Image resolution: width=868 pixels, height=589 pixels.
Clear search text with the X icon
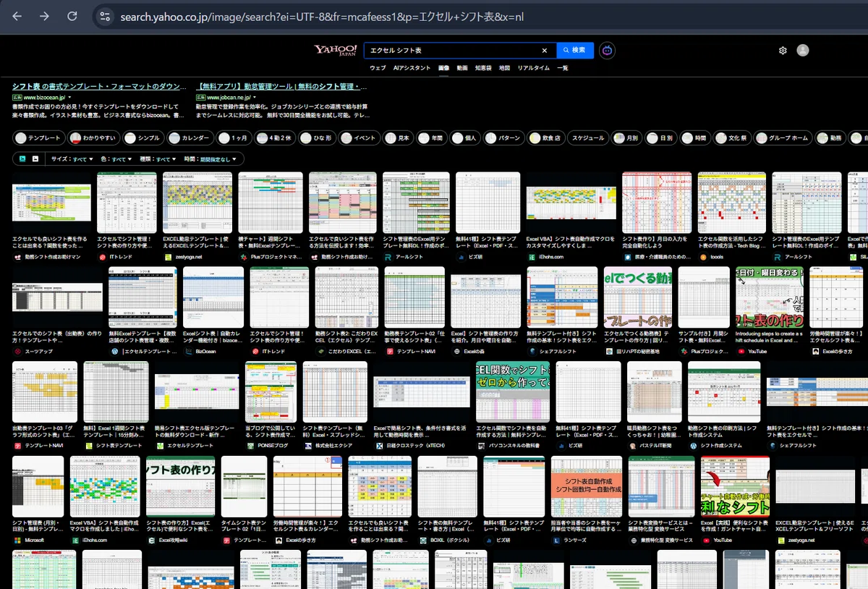pos(545,51)
